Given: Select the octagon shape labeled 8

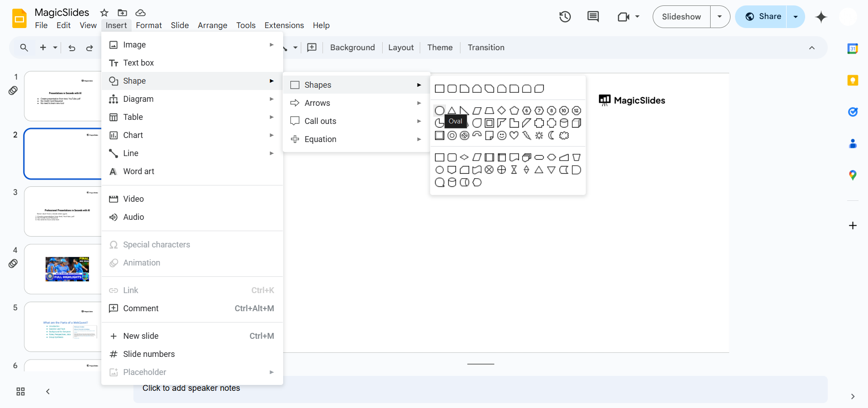Looking at the screenshot, I should pos(551,111).
